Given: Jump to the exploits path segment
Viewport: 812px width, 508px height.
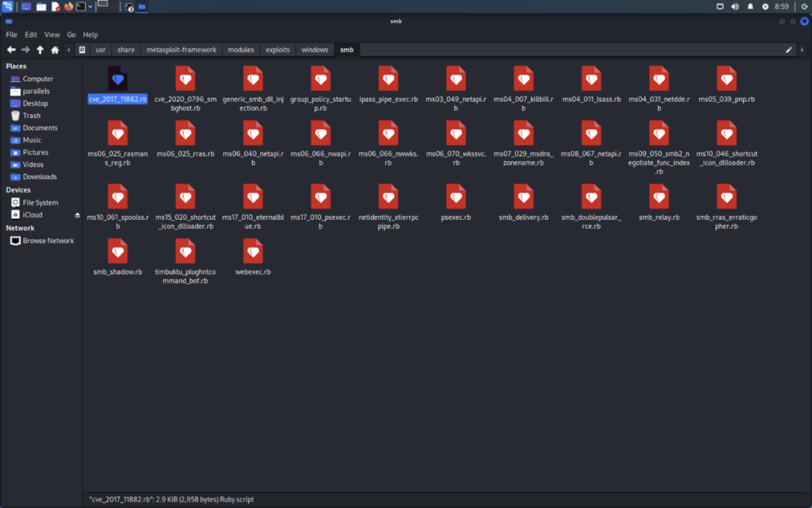Looking at the screenshot, I should coord(277,50).
